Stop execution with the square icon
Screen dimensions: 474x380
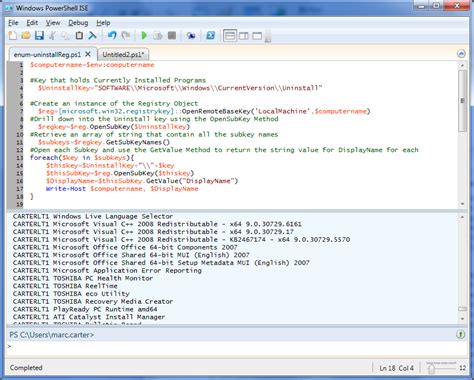click(172, 35)
